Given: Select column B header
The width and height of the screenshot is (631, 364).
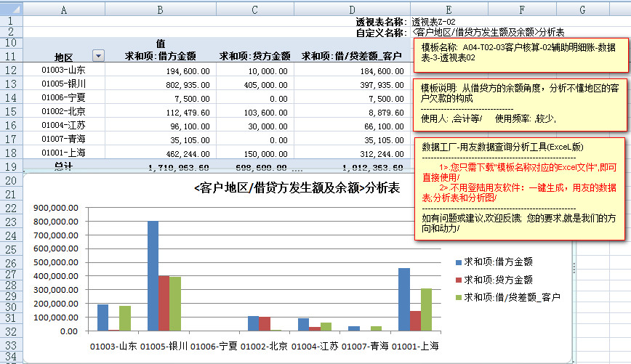Looking at the screenshot, I should (158, 9).
